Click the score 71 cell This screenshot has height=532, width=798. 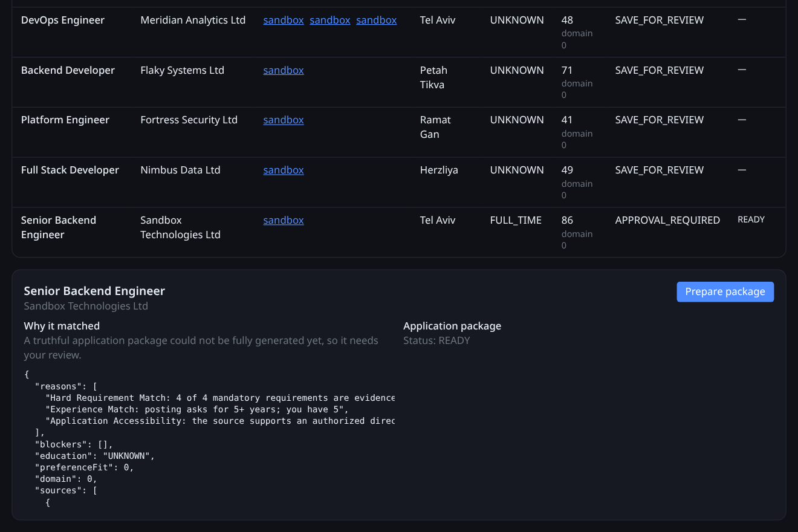[x=567, y=70]
